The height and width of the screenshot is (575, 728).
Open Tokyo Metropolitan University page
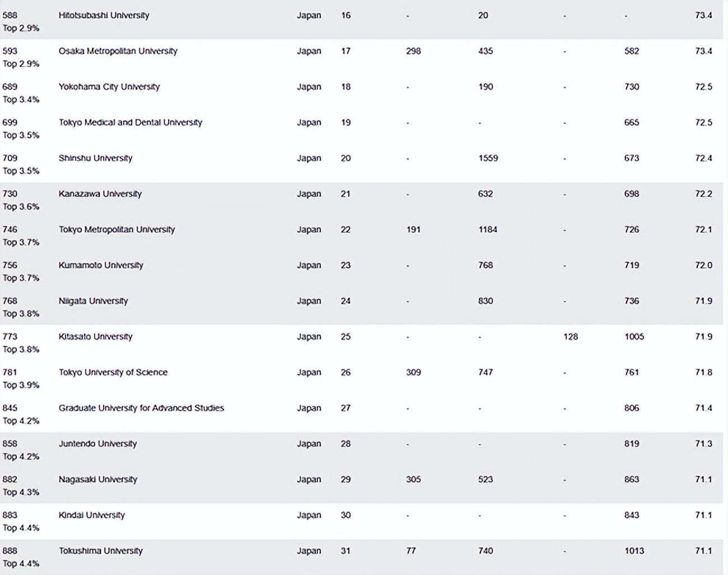point(116,229)
